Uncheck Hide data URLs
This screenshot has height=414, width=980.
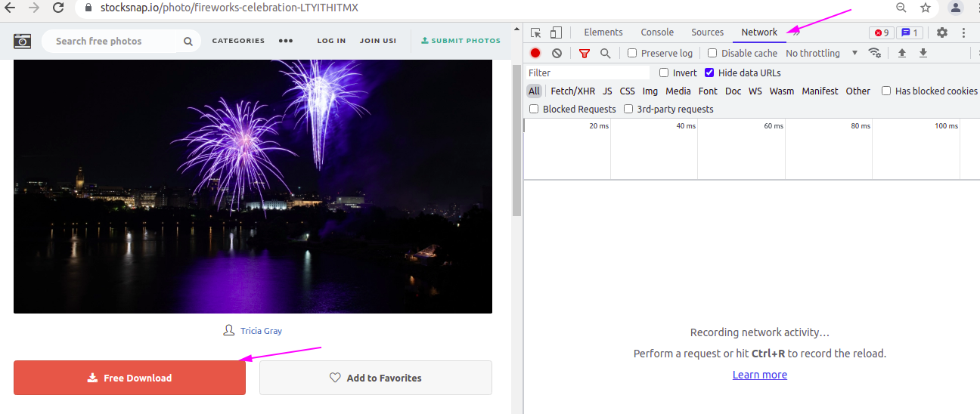pyautogui.click(x=709, y=73)
